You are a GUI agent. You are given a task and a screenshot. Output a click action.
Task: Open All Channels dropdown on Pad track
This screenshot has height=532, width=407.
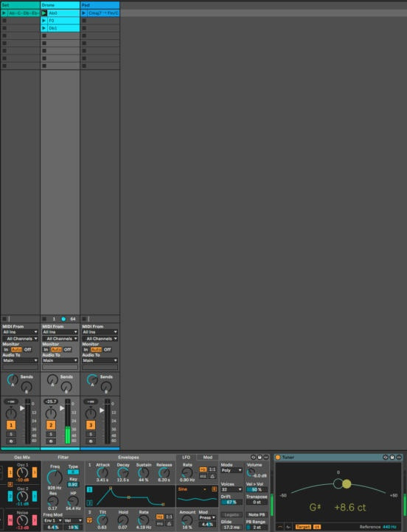click(x=100, y=339)
